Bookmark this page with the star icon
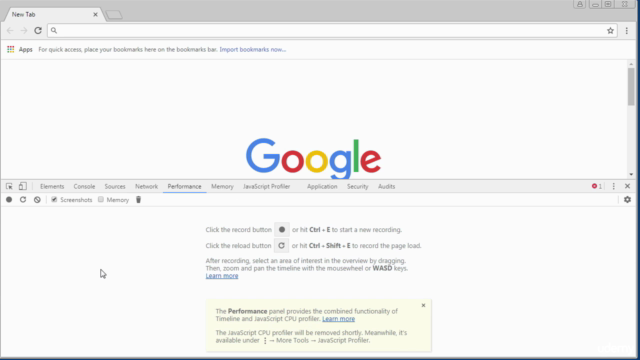This screenshot has height=360, width=640. tap(610, 31)
